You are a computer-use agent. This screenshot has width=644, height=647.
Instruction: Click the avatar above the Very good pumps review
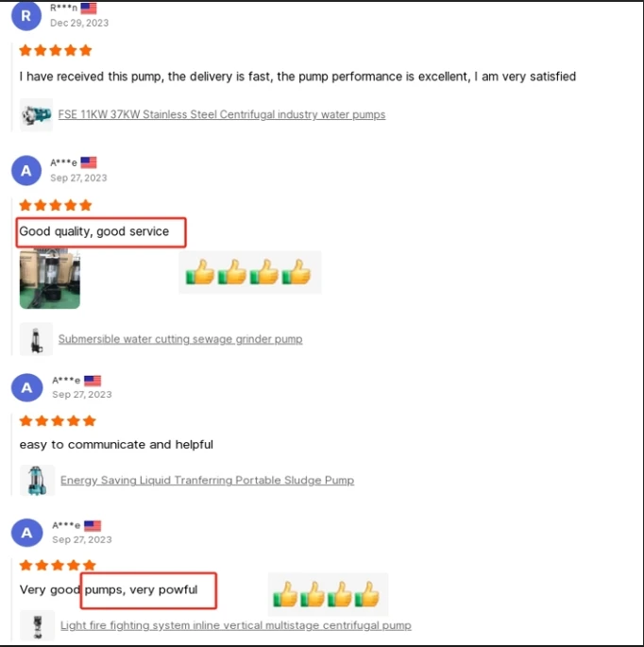click(x=26, y=533)
